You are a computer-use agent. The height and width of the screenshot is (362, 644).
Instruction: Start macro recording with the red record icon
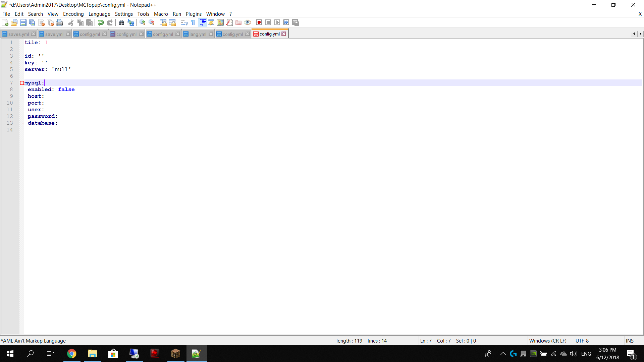coord(259,22)
